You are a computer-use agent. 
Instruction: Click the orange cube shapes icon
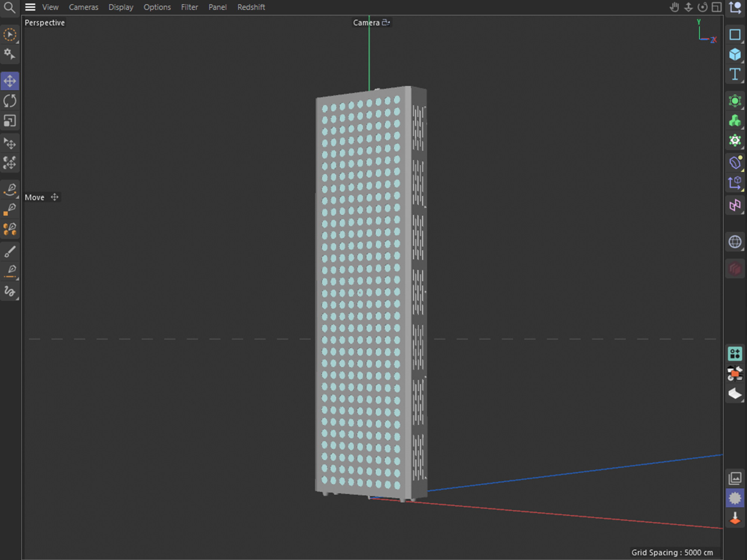tap(735, 374)
